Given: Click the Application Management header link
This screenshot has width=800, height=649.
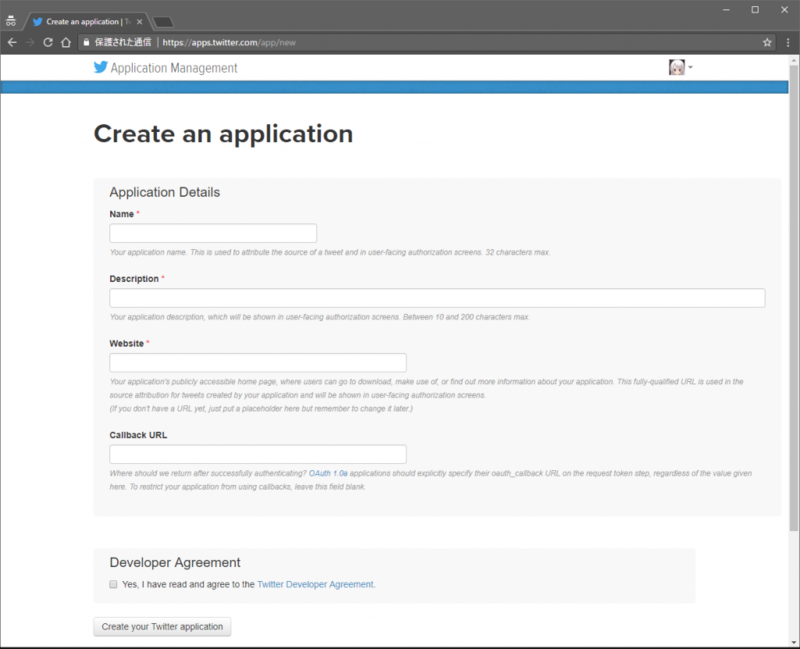Looking at the screenshot, I should (174, 68).
